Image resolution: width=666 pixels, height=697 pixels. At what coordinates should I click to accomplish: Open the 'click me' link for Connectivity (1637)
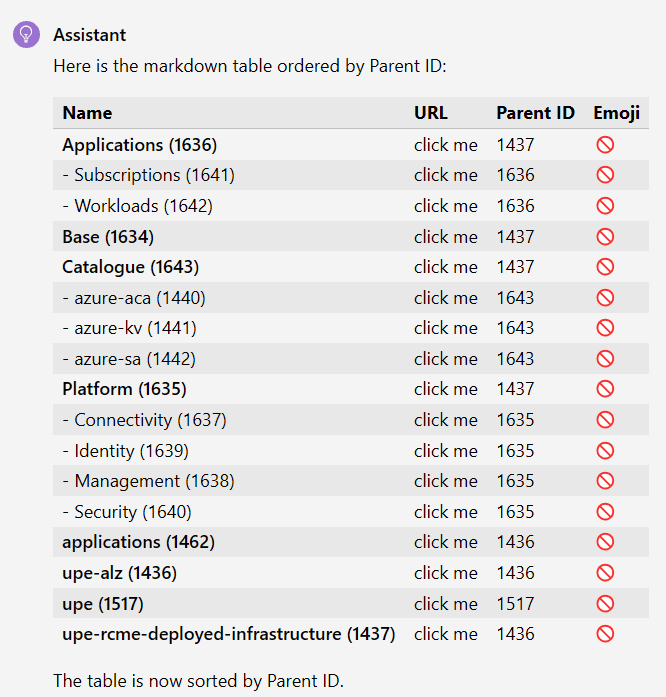445,420
